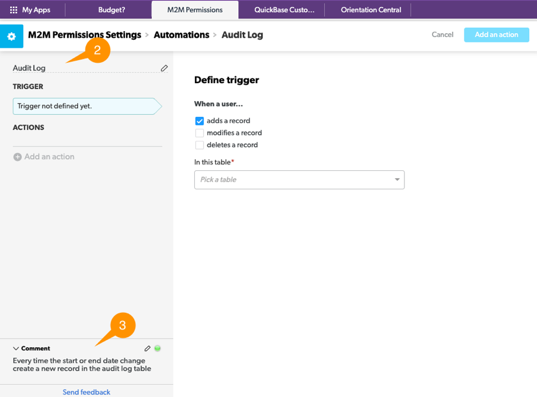Enable the deletes a record checkbox

pos(199,145)
